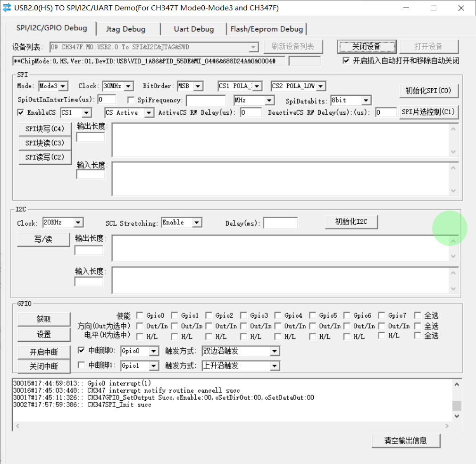Screen dimensions: 476x464
Task: Select the SPI/I2C/GPIO Debug tab
Action: point(51,28)
